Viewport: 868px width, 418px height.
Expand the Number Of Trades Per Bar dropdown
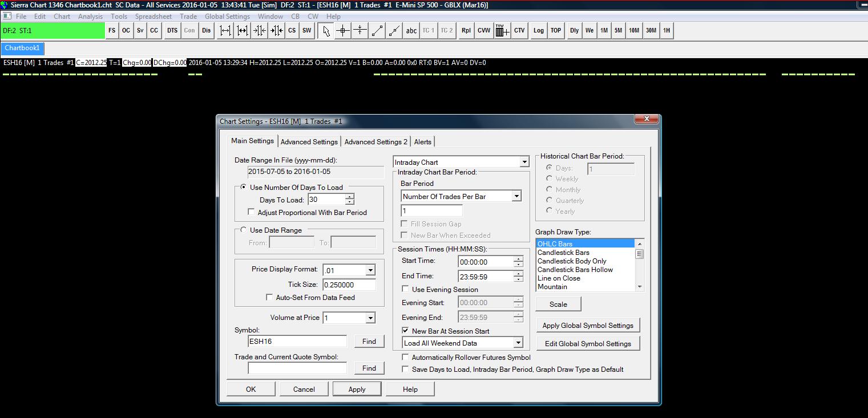tap(516, 196)
